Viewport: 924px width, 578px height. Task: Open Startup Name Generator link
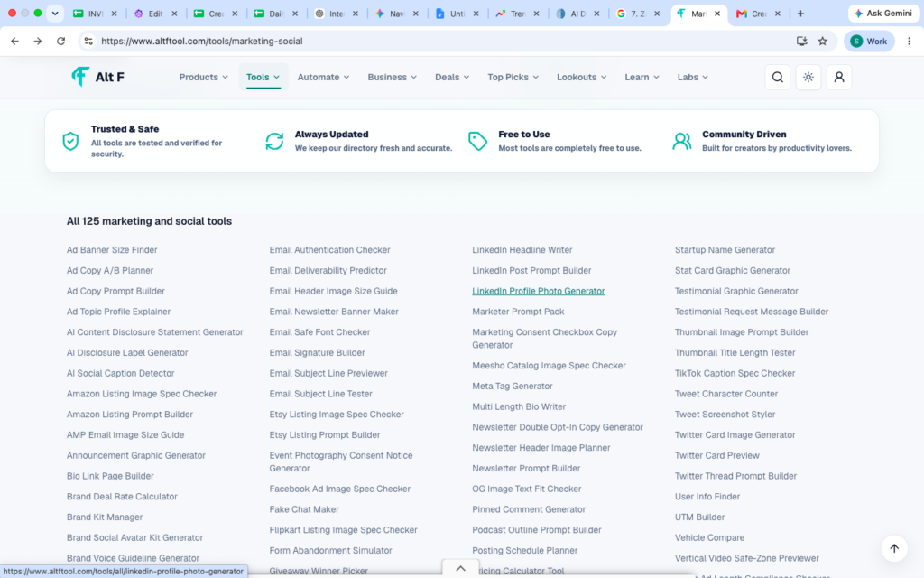point(725,250)
